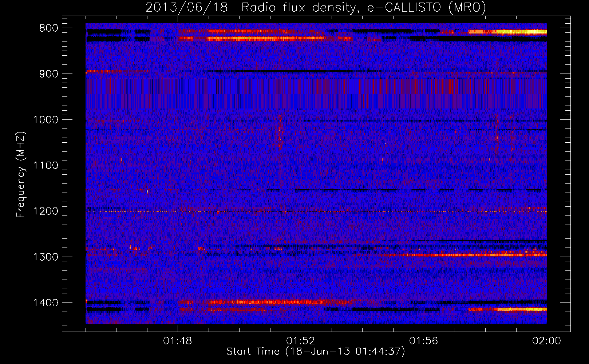Click the 1400 frequency tick label
This screenshot has width=589, height=364.
coord(46,303)
